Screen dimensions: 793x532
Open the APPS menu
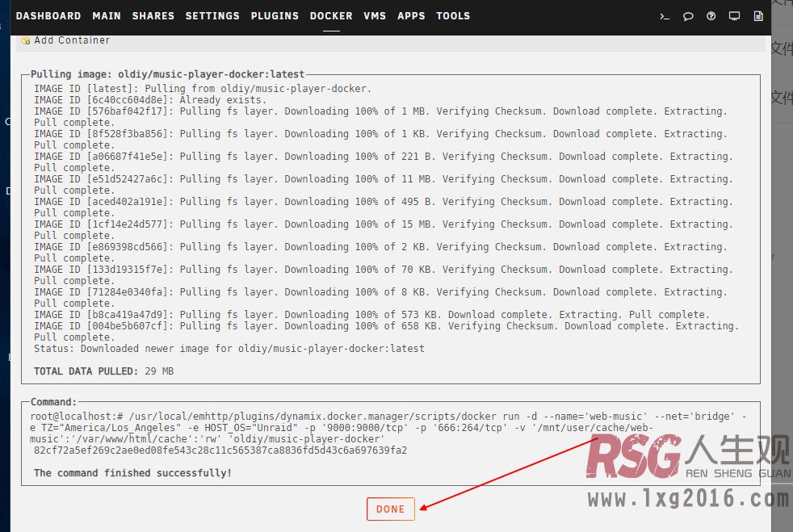411,16
